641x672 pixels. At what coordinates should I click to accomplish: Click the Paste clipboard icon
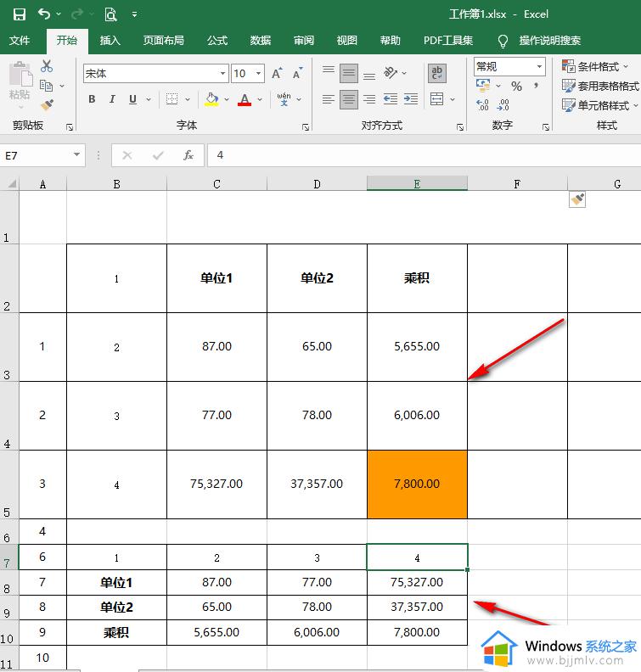(x=20, y=75)
